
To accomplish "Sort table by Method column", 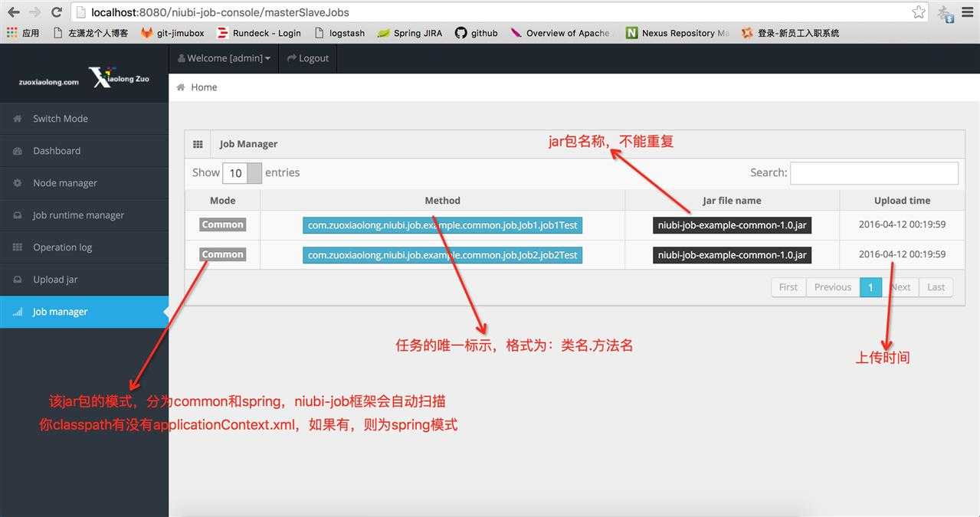I will 443,201.
